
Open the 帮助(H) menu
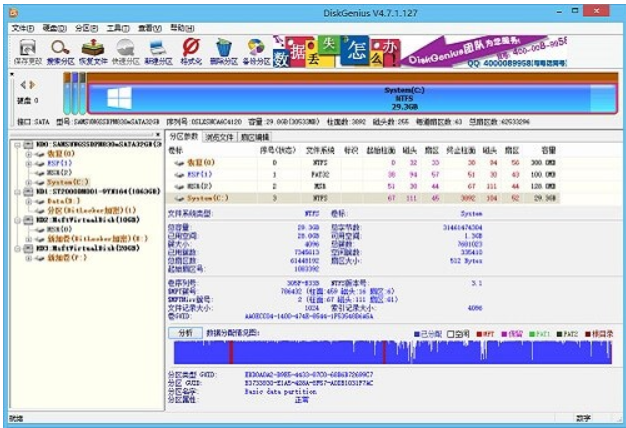[182, 28]
